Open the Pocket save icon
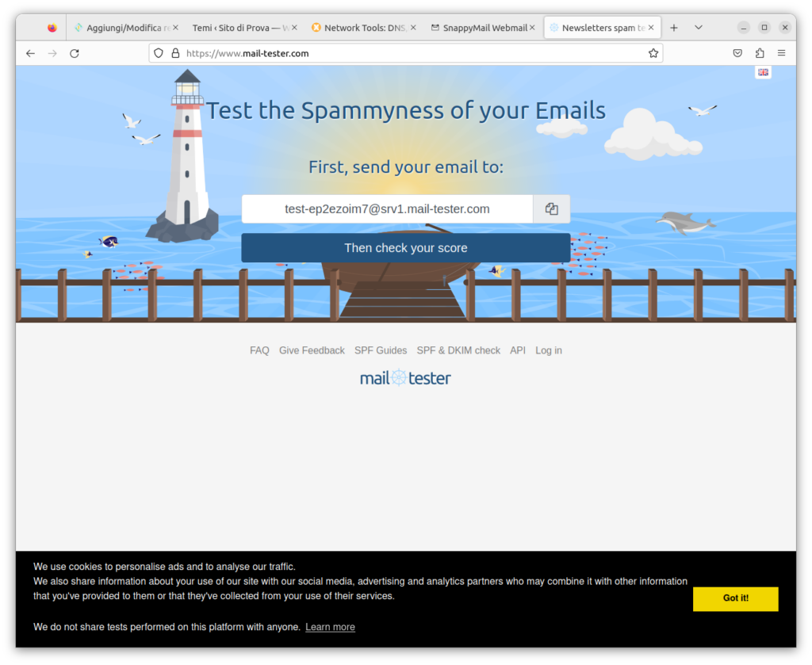 tap(737, 53)
